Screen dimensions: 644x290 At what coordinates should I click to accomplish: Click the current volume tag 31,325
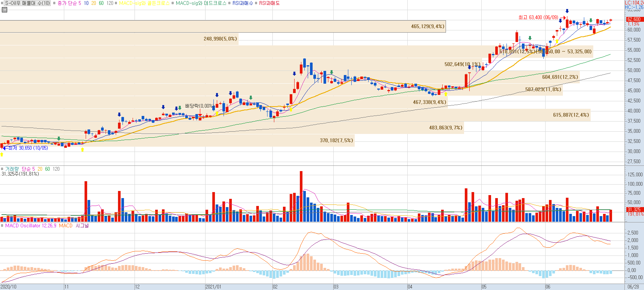point(634,209)
